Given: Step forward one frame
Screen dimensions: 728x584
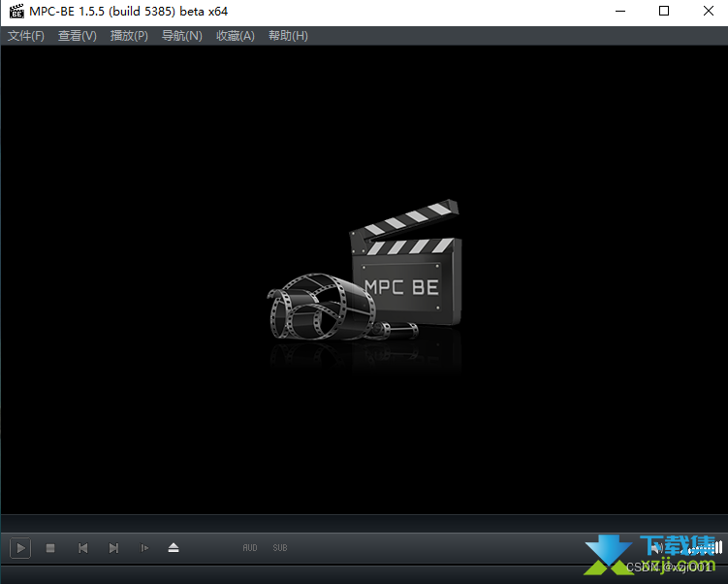Looking at the screenshot, I should (x=144, y=548).
